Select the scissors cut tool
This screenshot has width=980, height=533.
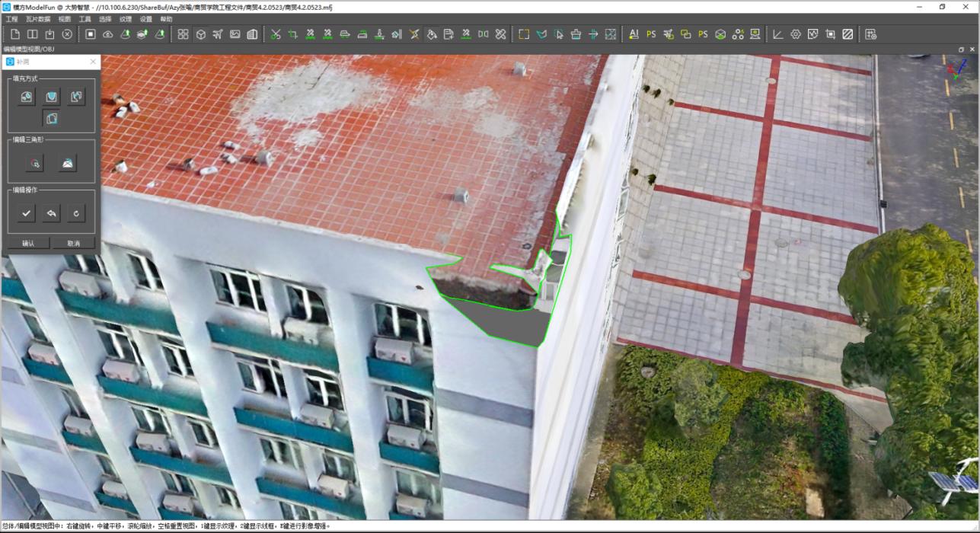pyautogui.click(x=276, y=34)
